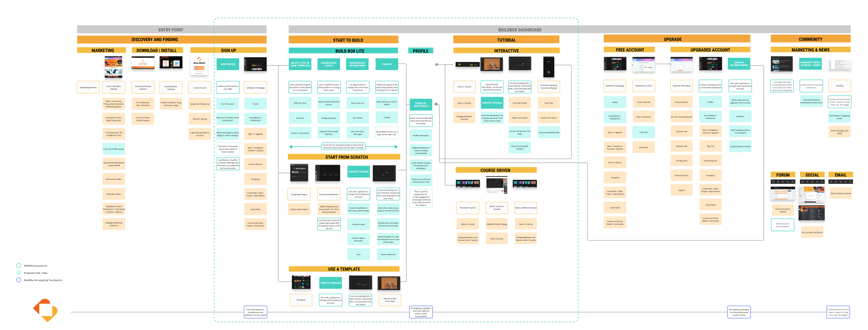
Task: Click the First Time user? card
Action: (x=228, y=104)
